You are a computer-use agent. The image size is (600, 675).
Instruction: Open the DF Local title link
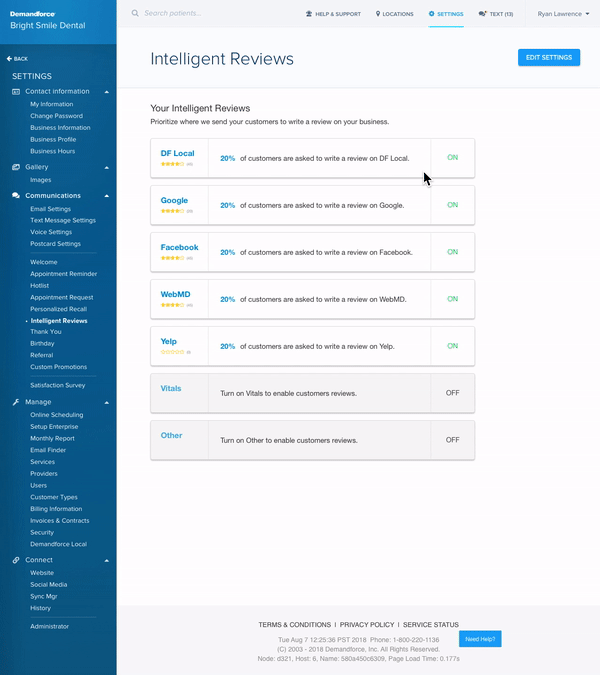(x=177, y=153)
